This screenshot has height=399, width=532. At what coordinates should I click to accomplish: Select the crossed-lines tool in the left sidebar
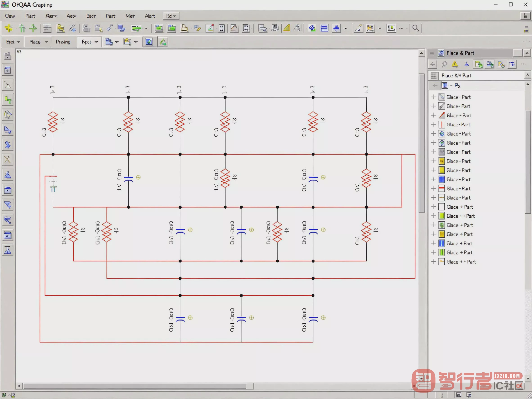8,160
